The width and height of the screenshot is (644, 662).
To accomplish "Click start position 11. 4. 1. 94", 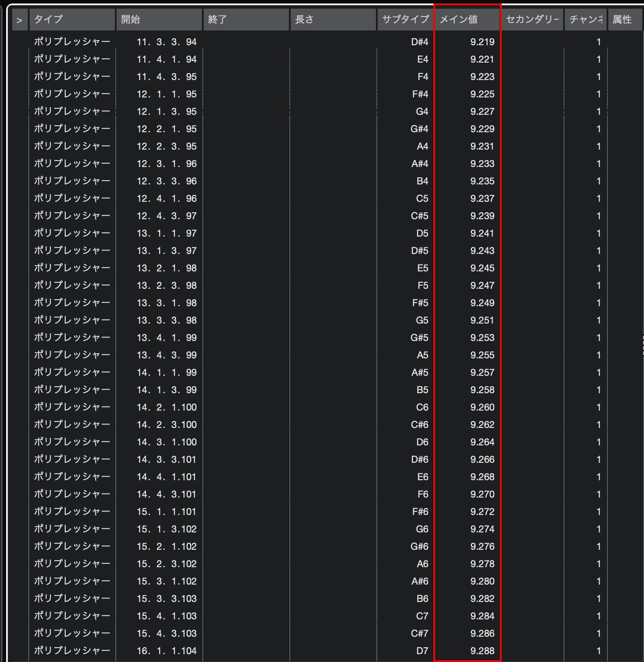I will tap(167, 59).
